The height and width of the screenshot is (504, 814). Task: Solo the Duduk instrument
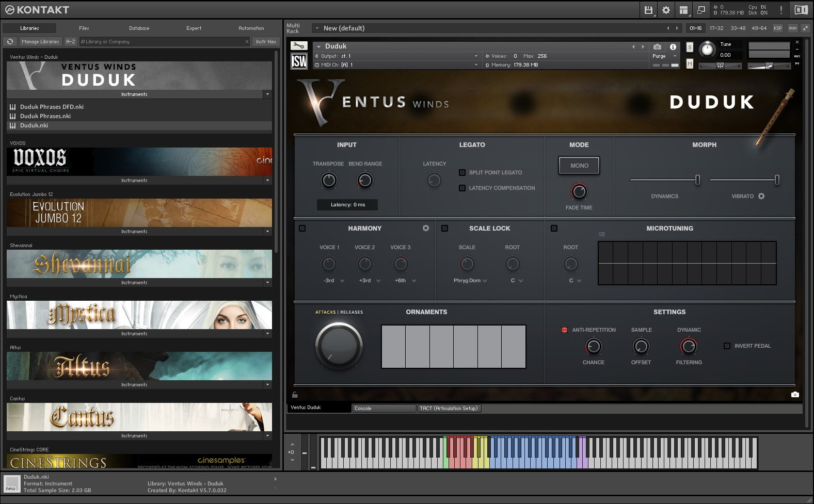[x=690, y=47]
